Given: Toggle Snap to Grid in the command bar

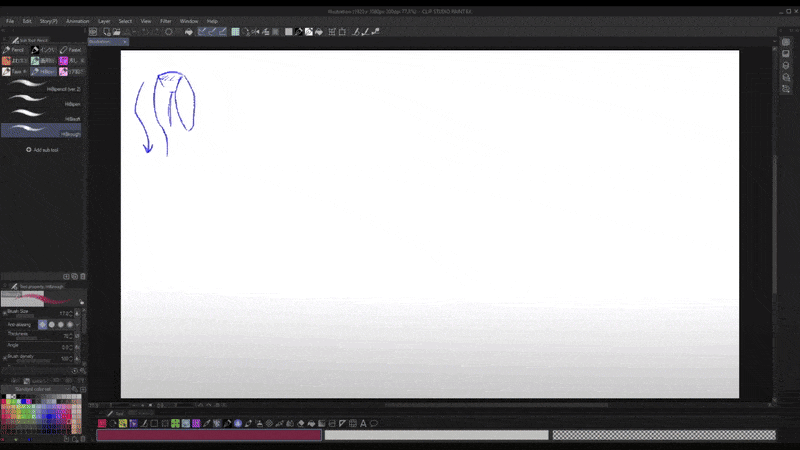Looking at the screenshot, I should pos(222,32).
